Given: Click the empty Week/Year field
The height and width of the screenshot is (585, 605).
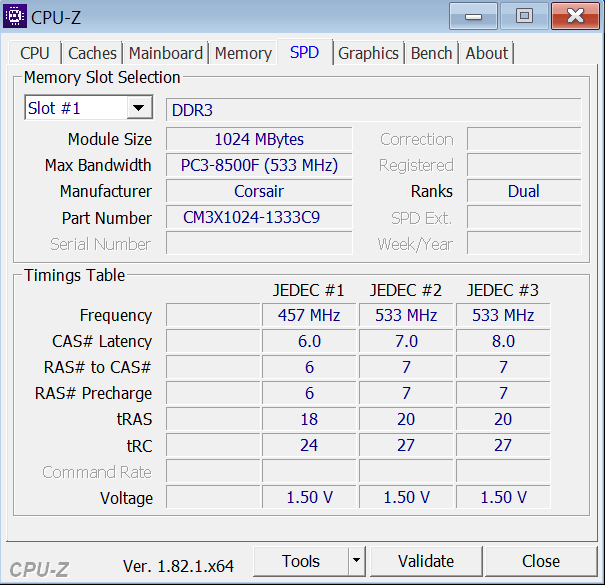Looking at the screenshot, I should click(524, 243).
